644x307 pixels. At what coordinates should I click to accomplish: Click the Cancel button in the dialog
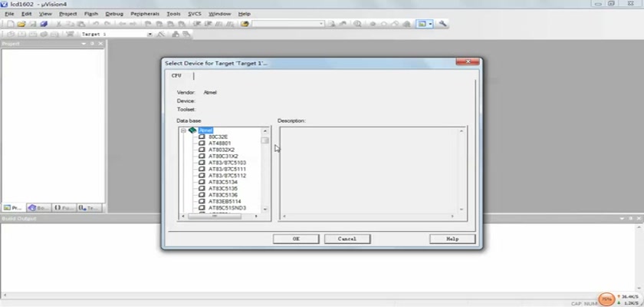click(347, 239)
